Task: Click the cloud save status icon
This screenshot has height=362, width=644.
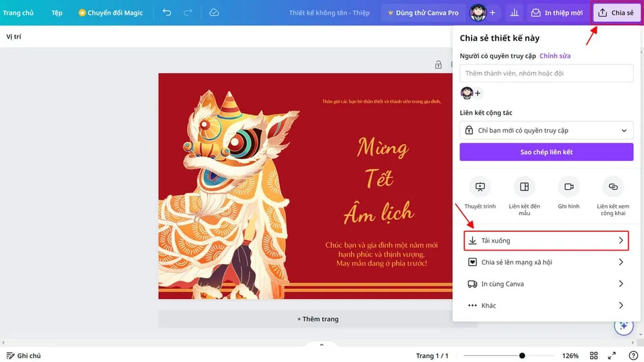Action: click(x=214, y=12)
